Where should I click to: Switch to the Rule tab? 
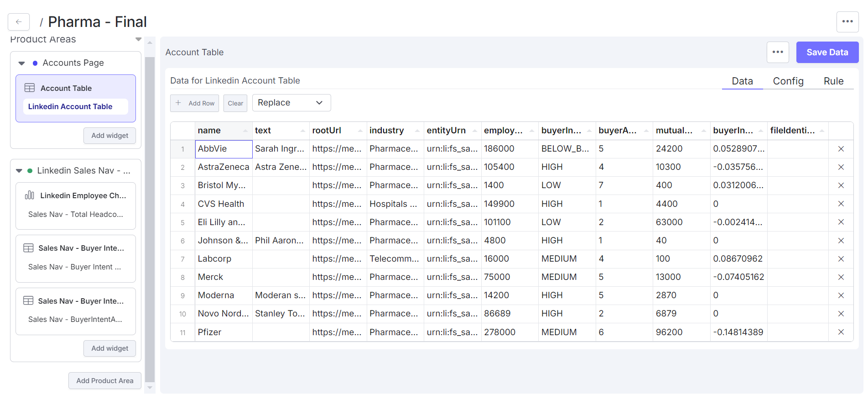(833, 81)
